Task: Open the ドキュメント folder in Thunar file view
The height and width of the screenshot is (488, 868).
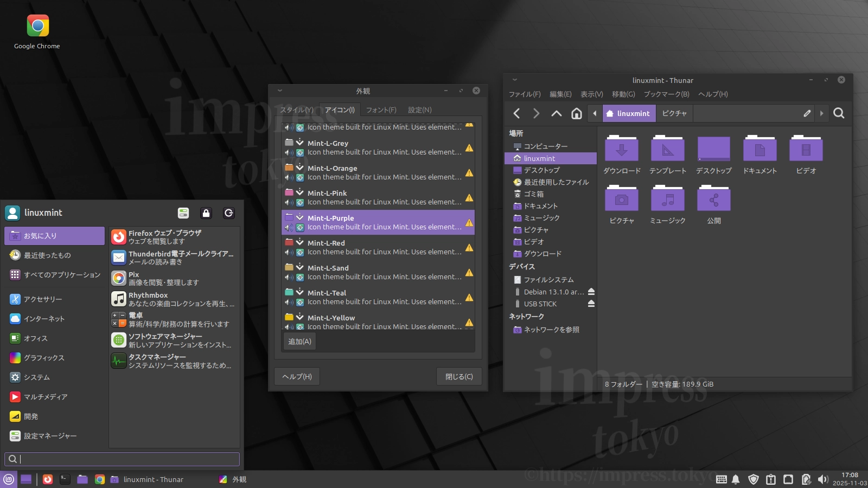Action: 760,155
